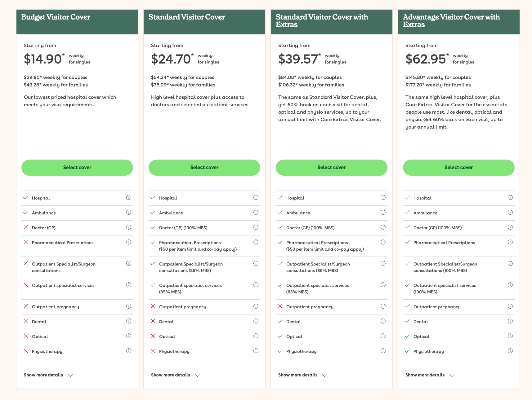Click info icon for Budget Hospital cover
532x400 pixels.
(x=129, y=197)
